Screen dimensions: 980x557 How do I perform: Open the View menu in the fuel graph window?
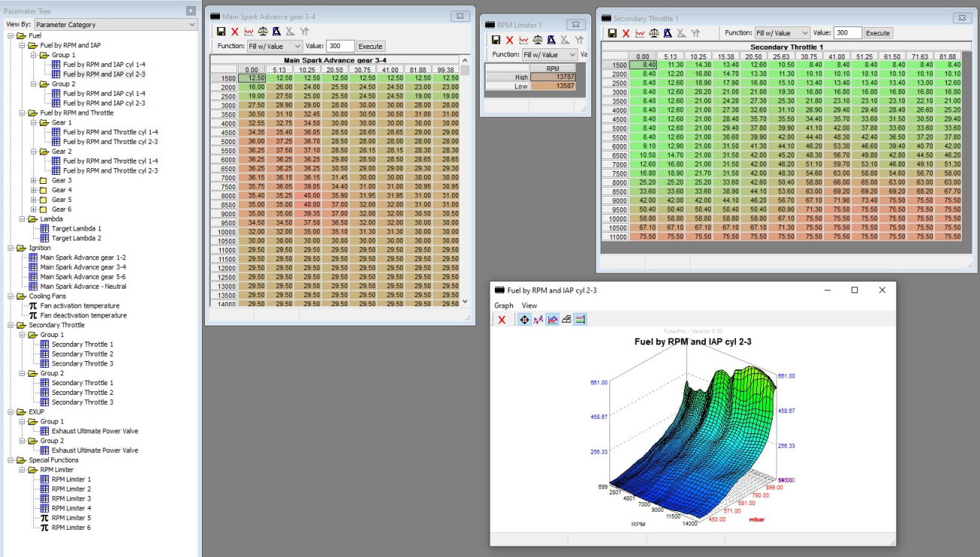(x=530, y=305)
